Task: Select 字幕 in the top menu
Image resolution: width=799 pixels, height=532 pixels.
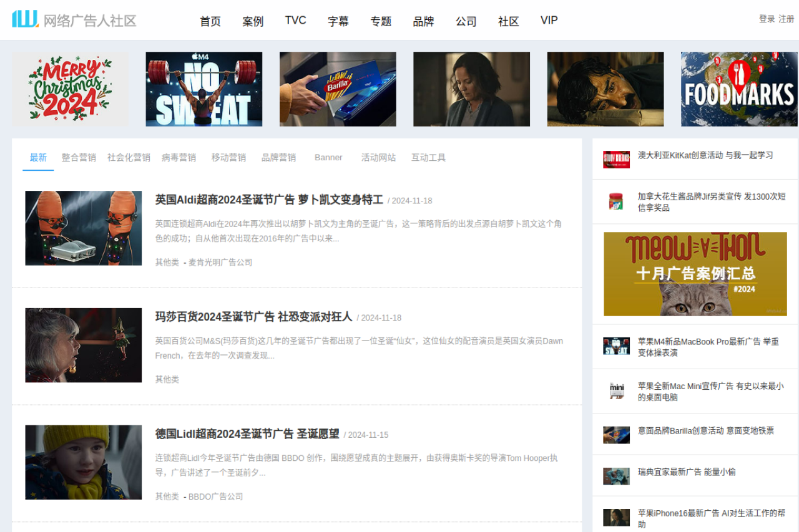Action: (338, 21)
